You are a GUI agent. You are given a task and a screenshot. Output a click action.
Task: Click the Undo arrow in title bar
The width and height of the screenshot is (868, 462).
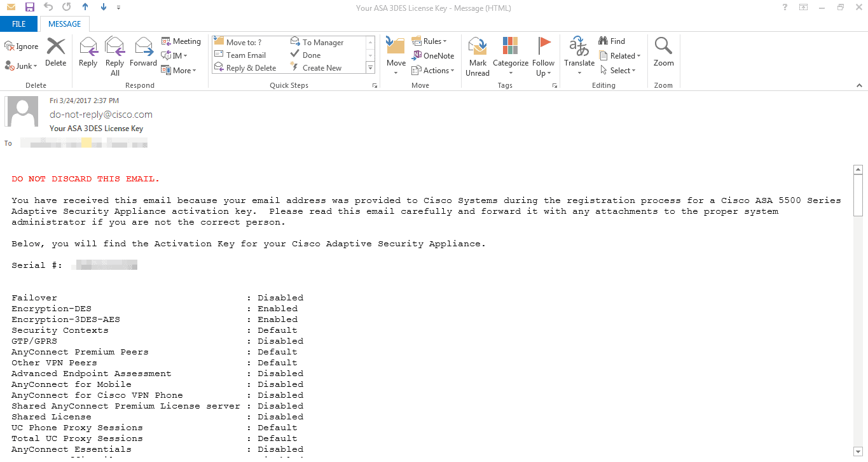pos(48,8)
